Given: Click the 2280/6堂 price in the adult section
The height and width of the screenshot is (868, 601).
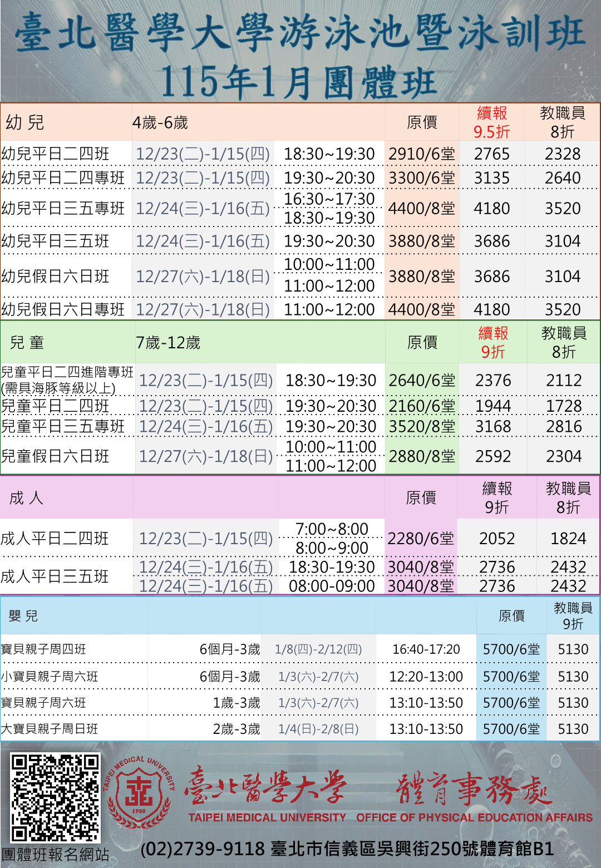Looking at the screenshot, I should point(421,539).
